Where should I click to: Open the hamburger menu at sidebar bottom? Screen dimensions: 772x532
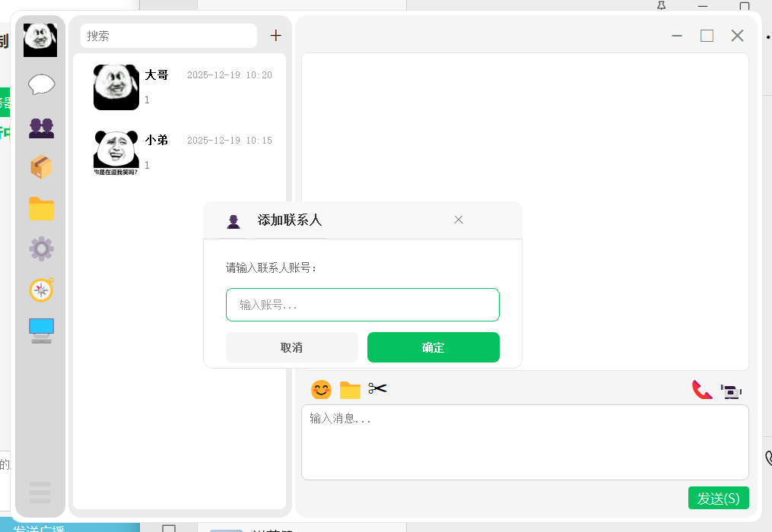pyautogui.click(x=40, y=492)
